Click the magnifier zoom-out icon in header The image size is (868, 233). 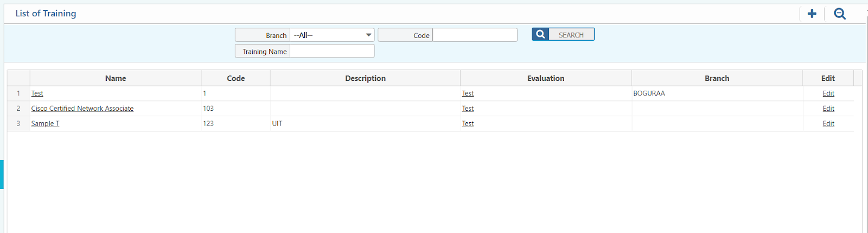[x=840, y=14]
